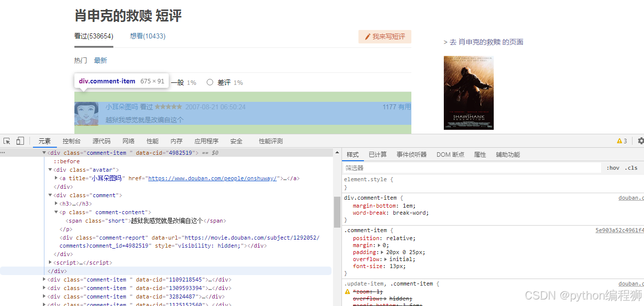
Task: Click the three-dot marker beside the selected node
Action: pos(2,153)
